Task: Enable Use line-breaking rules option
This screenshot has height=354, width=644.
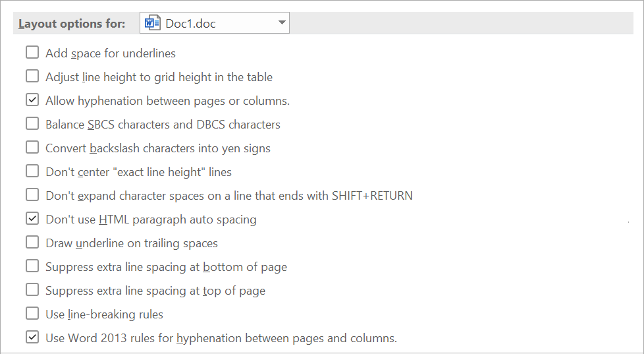Action: pos(32,314)
